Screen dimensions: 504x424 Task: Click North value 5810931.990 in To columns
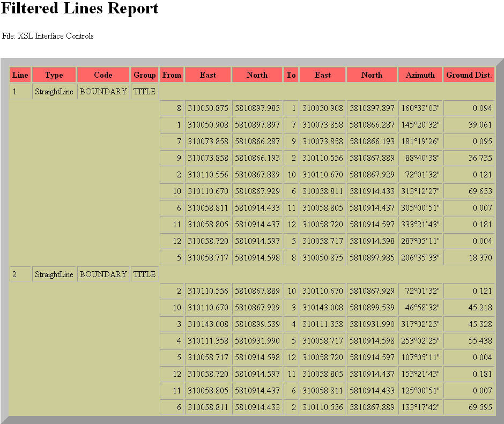coord(372,324)
